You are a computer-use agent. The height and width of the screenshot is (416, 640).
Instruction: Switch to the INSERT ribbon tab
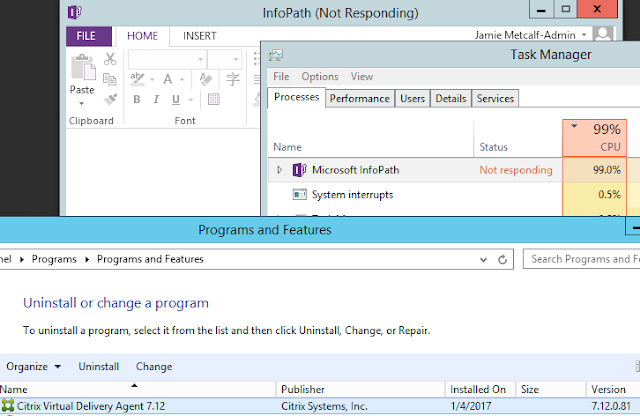point(200,36)
